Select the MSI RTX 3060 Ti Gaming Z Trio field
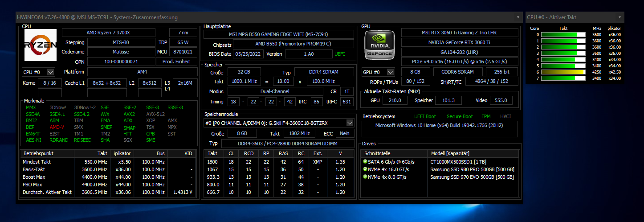 460,33
